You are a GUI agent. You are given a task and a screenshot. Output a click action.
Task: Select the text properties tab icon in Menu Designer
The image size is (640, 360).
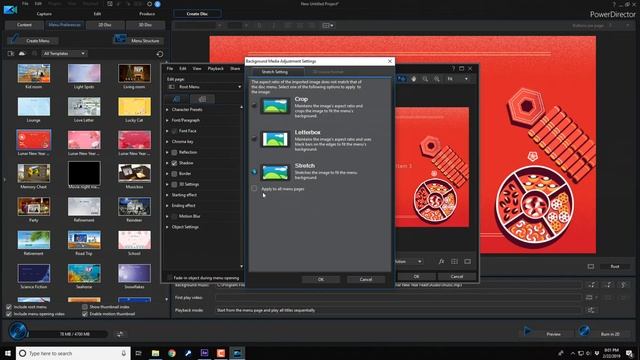click(x=176, y=99)
